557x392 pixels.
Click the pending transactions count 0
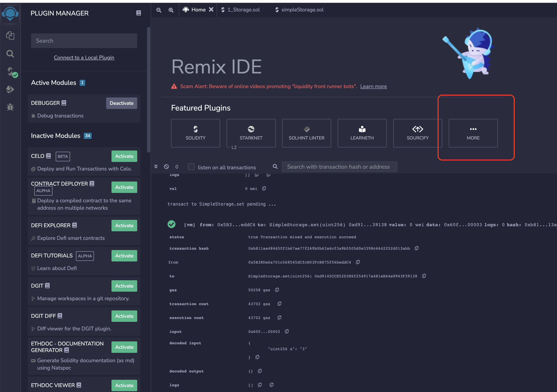(177, 167)
